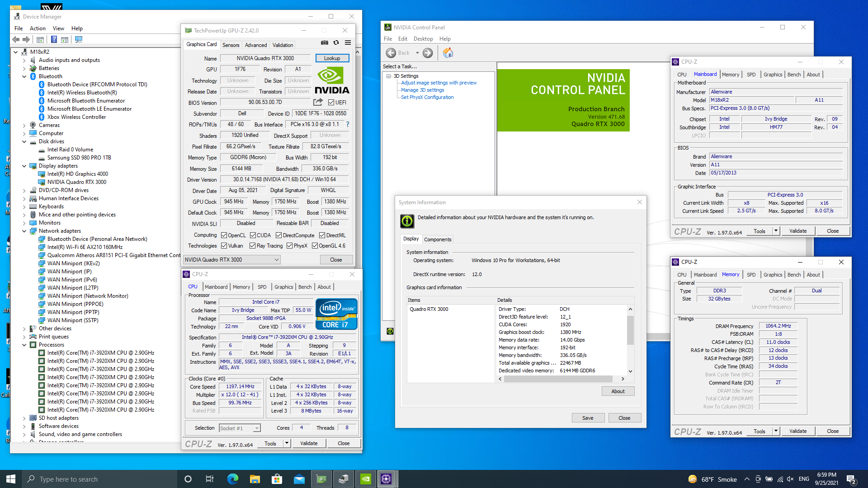This screenshot has height=488, width=868.
Task: Click Cortana circle icon on taskbar
Action: [188, 479]
